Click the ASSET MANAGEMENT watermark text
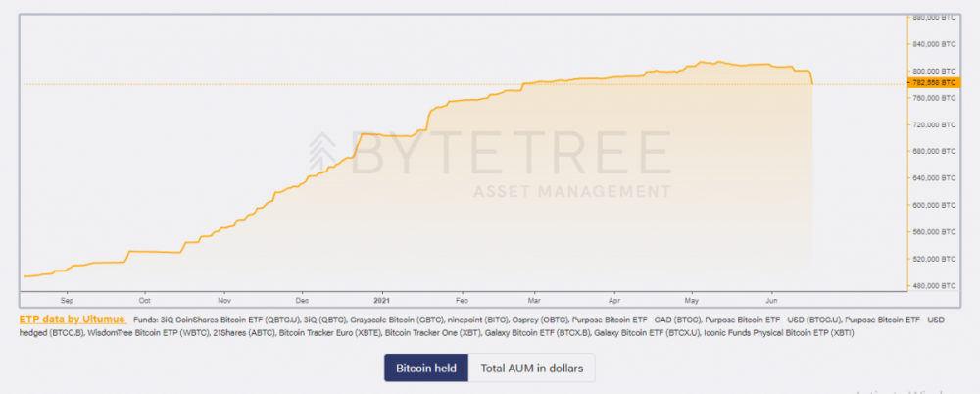The image size is (980, 394). [572, 191]
